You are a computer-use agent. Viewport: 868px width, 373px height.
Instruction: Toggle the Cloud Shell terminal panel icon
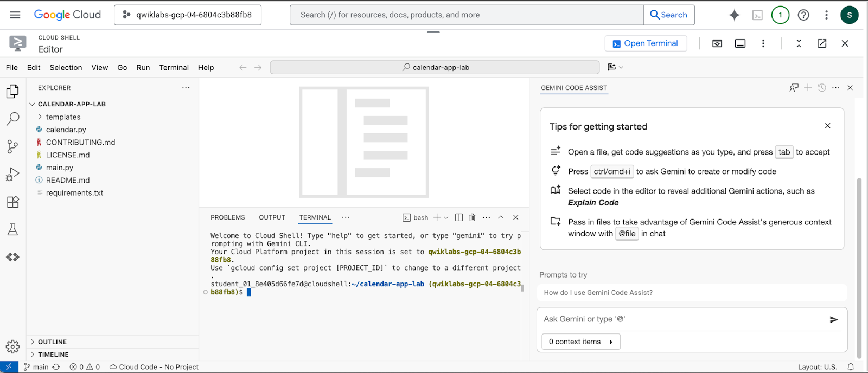(740, 43)
